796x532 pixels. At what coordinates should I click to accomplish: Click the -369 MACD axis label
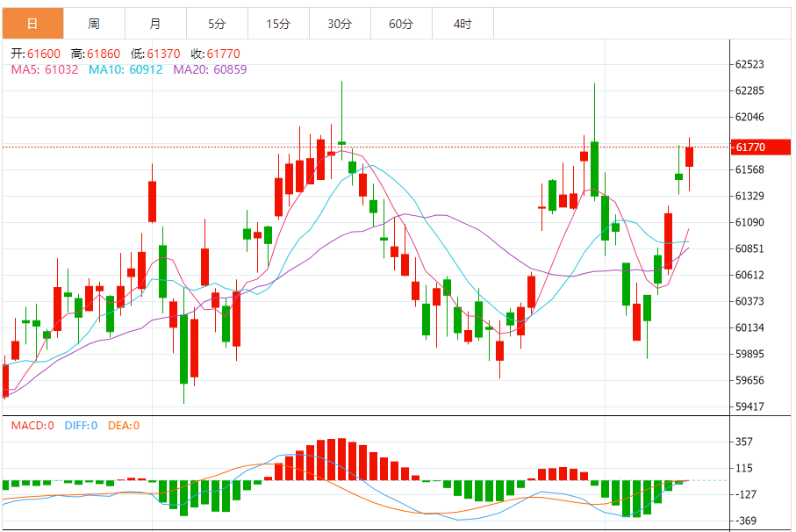point(745,521)
